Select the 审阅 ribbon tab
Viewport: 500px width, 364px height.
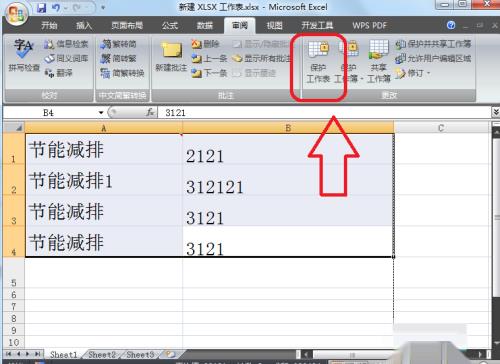click(240, 25)
